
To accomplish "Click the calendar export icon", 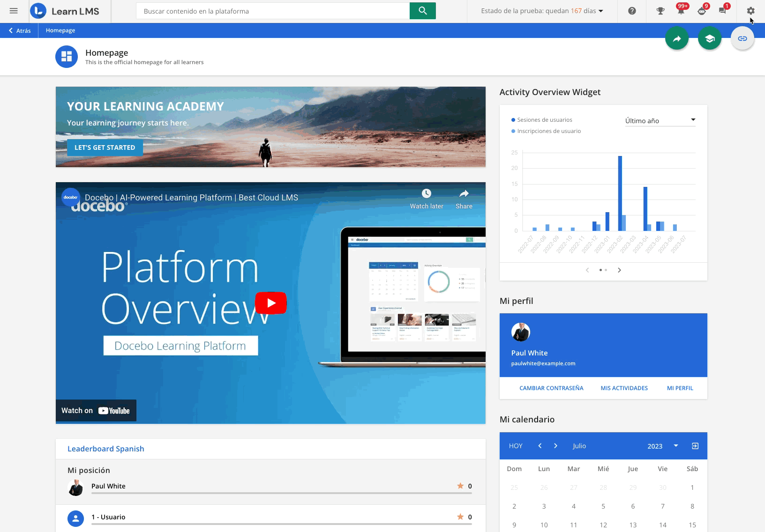I will pyautogui.click(x=695, y=446).
